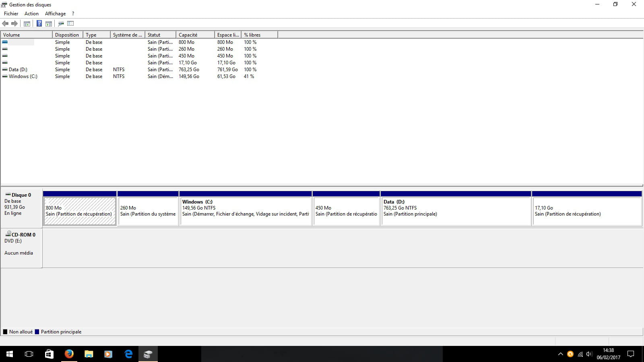Viewport: 644px width, 362px height.
Task: Click the 260 Mo capacity cell
Action: 186,49
